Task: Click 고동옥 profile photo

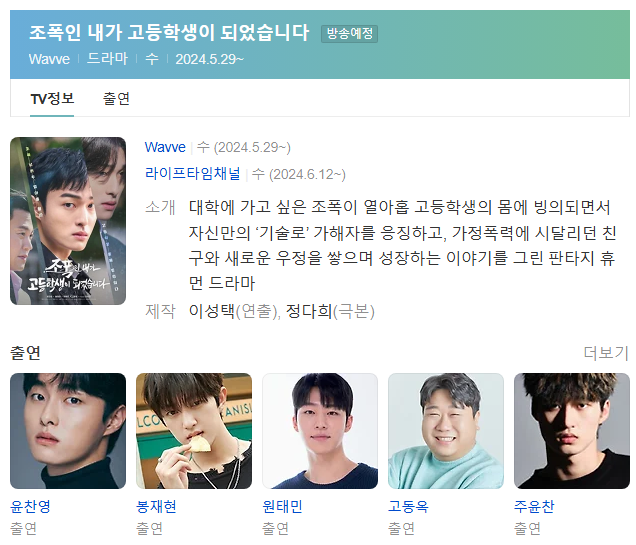Action: click(446, 431)
